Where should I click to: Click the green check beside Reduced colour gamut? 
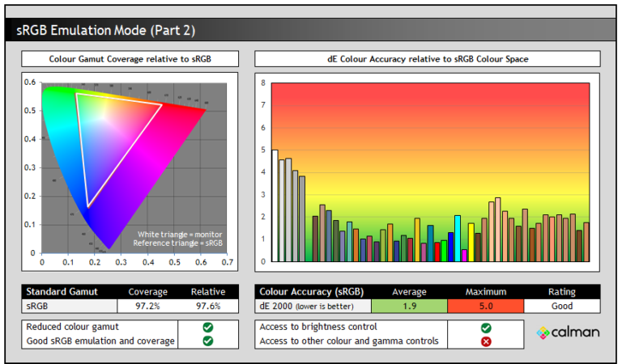[208, 327]
